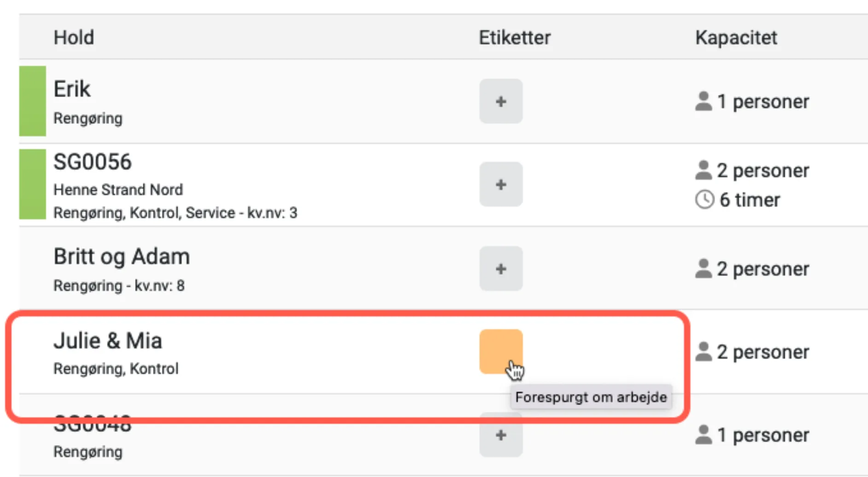The image size is (868, 477).
Task: Open the Erik team entry
Action: tap(72, 89)
